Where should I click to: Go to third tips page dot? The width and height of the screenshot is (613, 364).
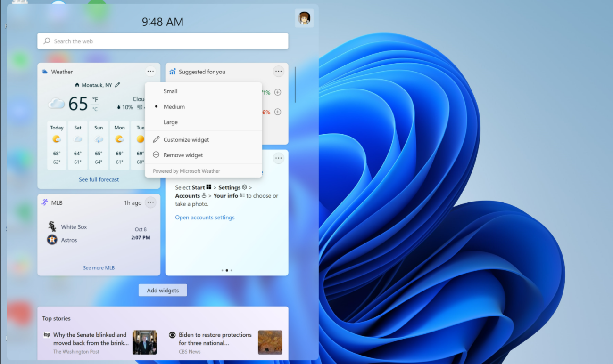232,270
